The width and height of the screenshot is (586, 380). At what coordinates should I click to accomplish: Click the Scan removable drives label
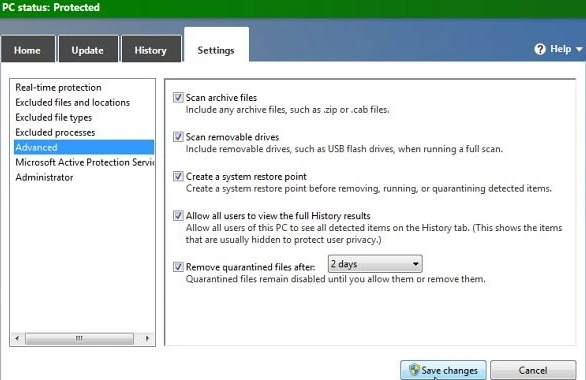[232, 137]
